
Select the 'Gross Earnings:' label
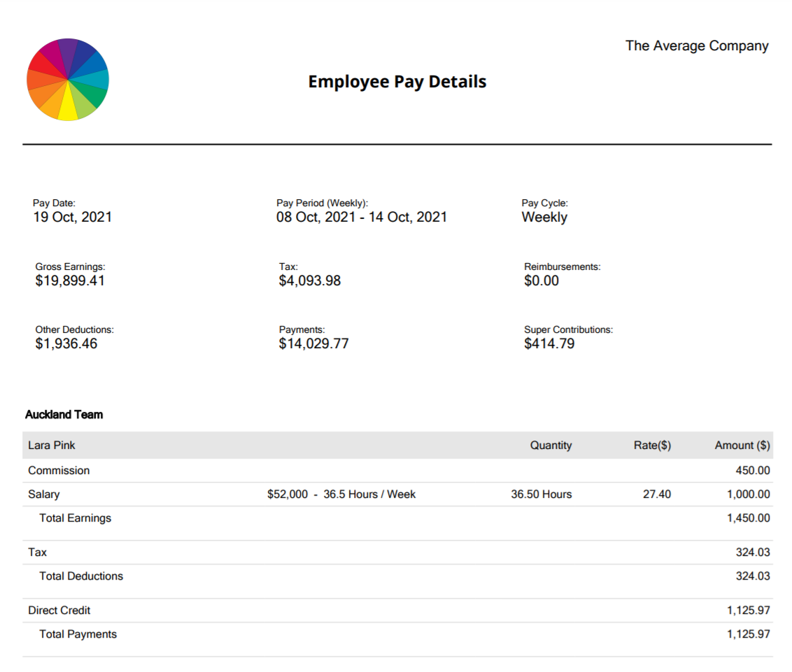pos(70,266)
